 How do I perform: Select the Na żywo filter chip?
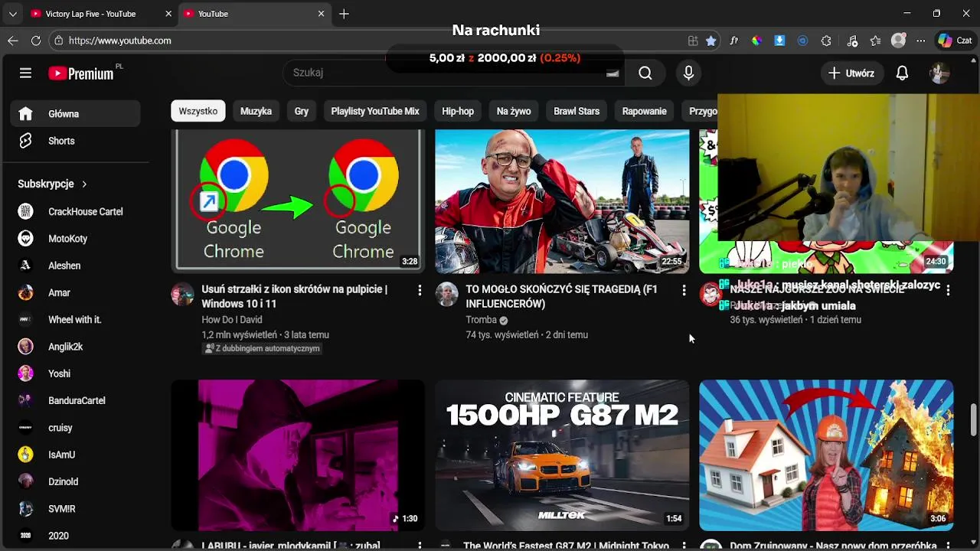(x=514, y=111)
